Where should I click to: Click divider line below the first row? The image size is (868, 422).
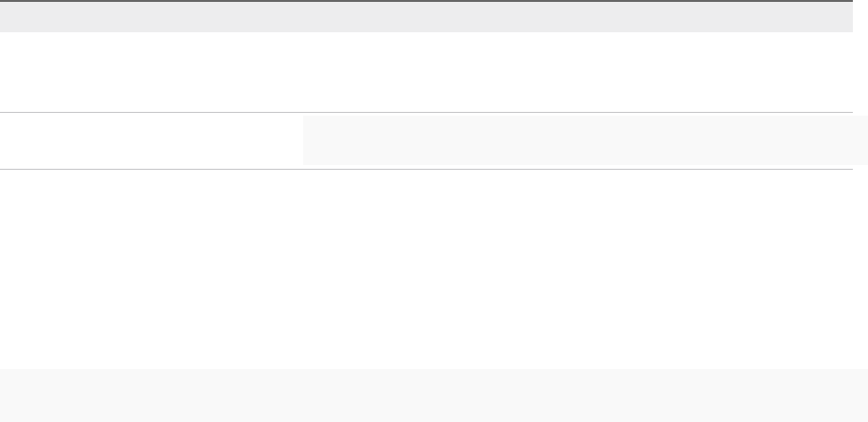tap(426, 113)
